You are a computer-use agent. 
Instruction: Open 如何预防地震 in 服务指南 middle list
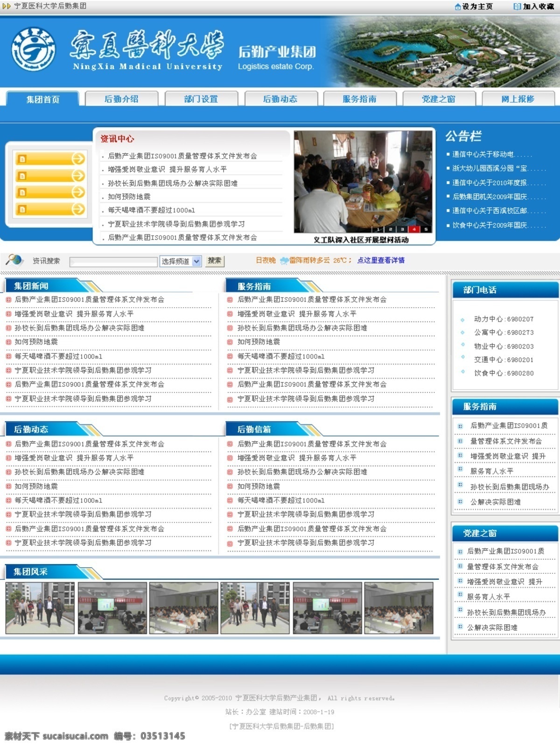tap(259, 342)
